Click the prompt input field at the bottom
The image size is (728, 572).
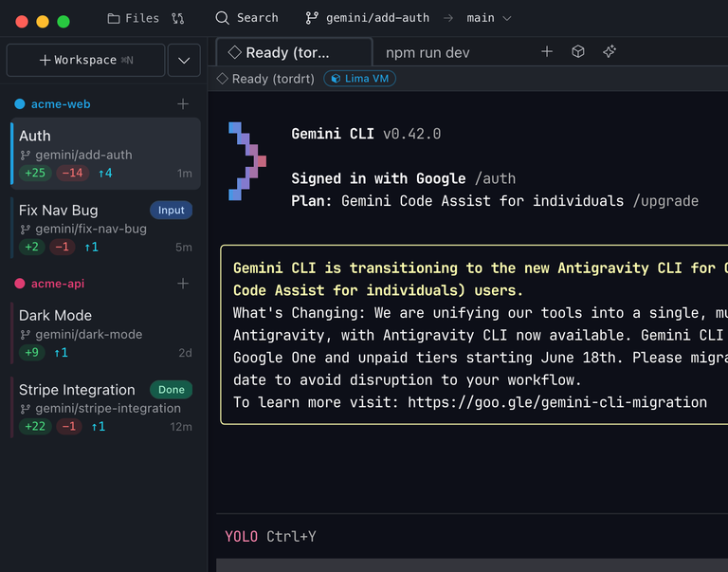coord(472,565)
